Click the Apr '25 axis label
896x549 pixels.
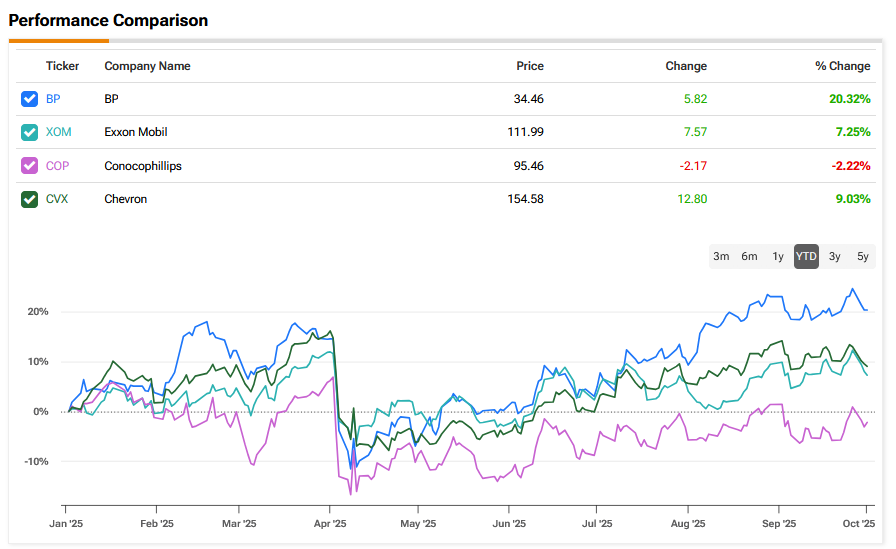pyautogui.click(x=330, y=523)
